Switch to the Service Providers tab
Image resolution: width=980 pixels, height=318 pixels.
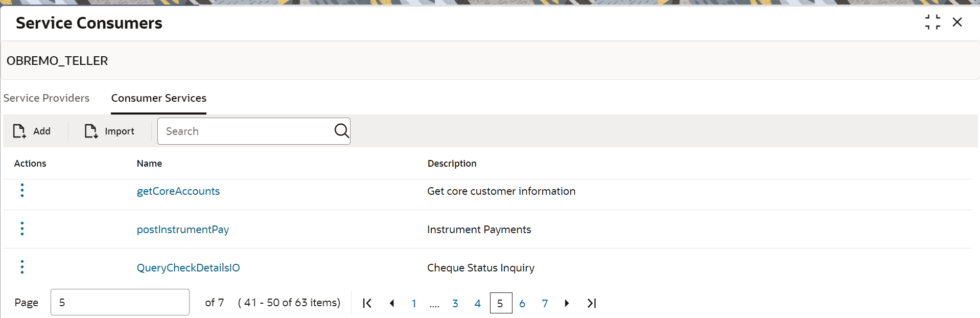point(46,98)
